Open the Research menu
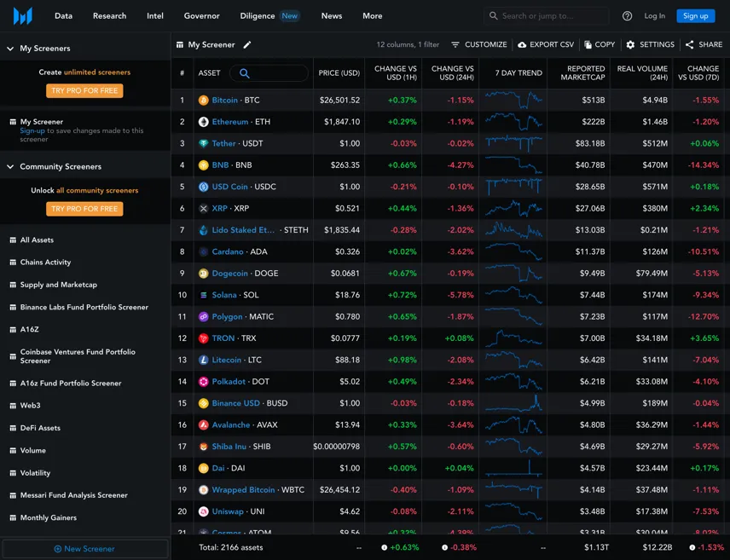The width and height of the screenshot is (730, 560). pos(109,16)
